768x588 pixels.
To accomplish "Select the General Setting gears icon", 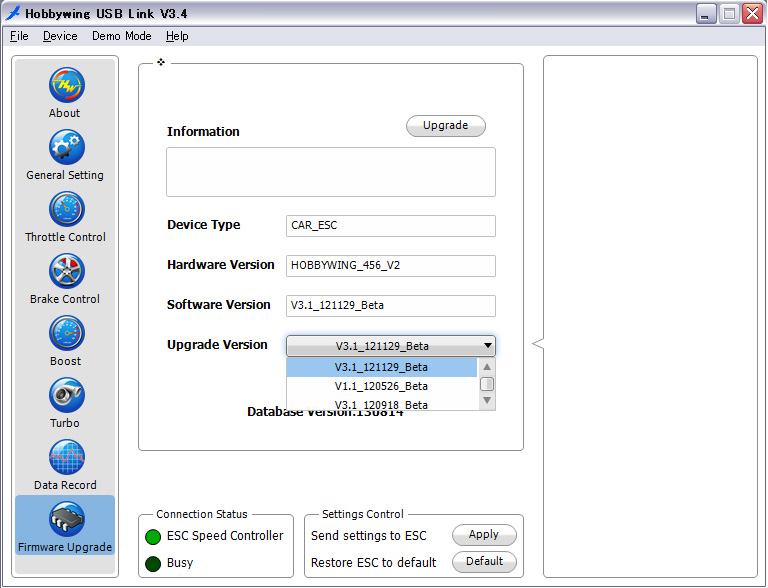I will pos(66,148).
